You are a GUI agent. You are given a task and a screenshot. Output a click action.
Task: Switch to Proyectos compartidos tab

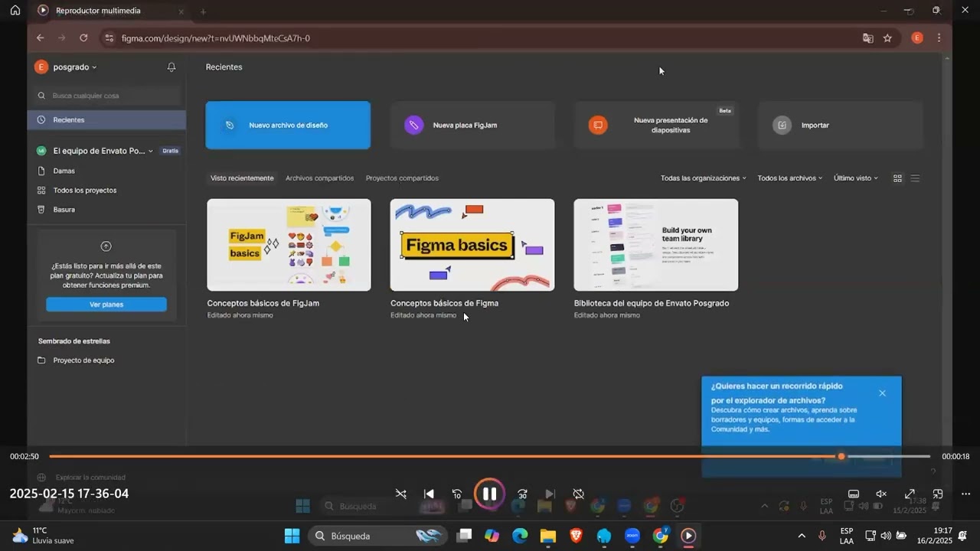coord(402,178)
